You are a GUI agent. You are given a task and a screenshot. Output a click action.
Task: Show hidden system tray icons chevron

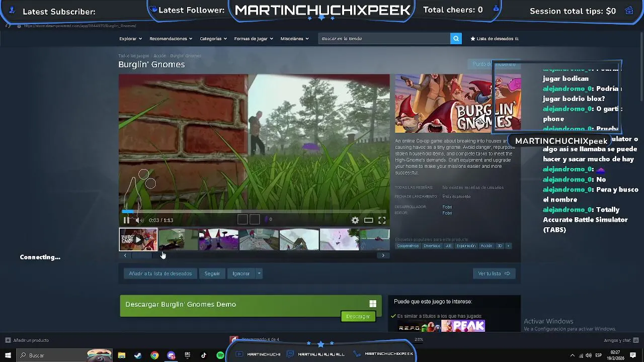[x=572, y=355]
